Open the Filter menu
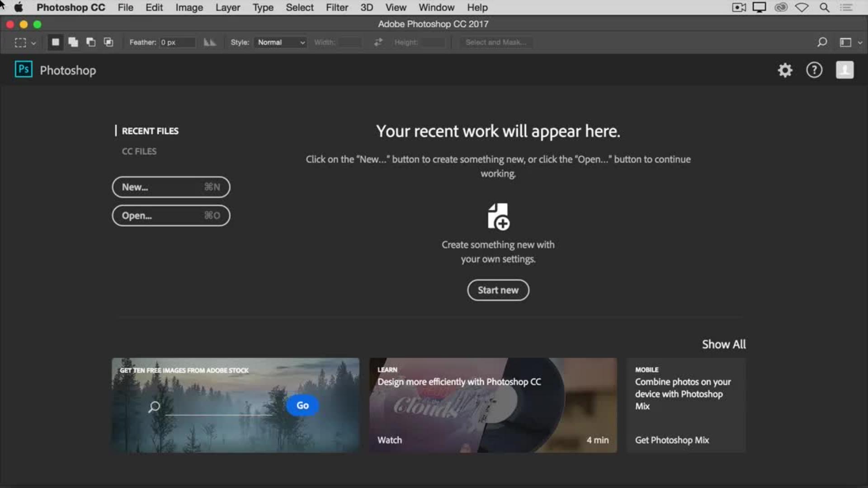 [x=337, y=8]
